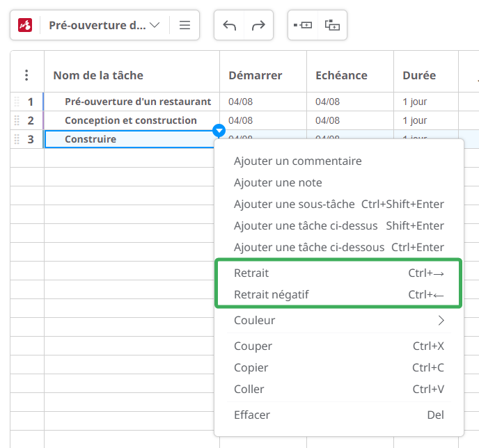The width and height of the screenshot is (479, 448).
Task: Click row number 1
Action: pos(30,102)
